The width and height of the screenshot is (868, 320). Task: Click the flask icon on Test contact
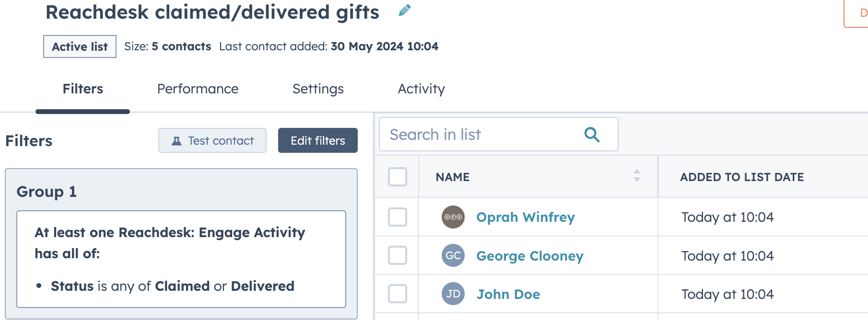pyautogui.click(x=176, y=141)
